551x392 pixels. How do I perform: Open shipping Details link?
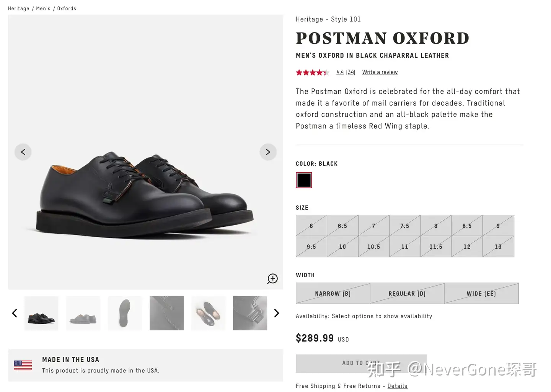tap(397, 386)
